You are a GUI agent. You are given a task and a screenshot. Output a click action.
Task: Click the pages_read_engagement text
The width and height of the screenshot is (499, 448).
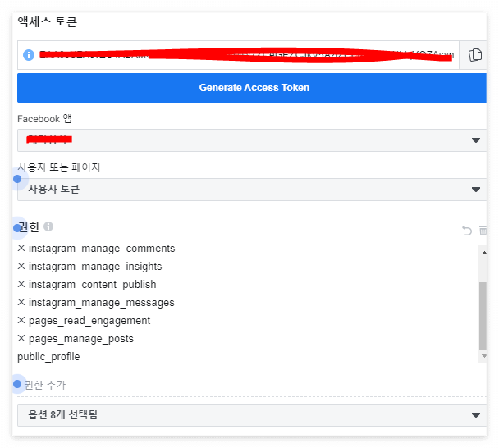click(89, 320)
